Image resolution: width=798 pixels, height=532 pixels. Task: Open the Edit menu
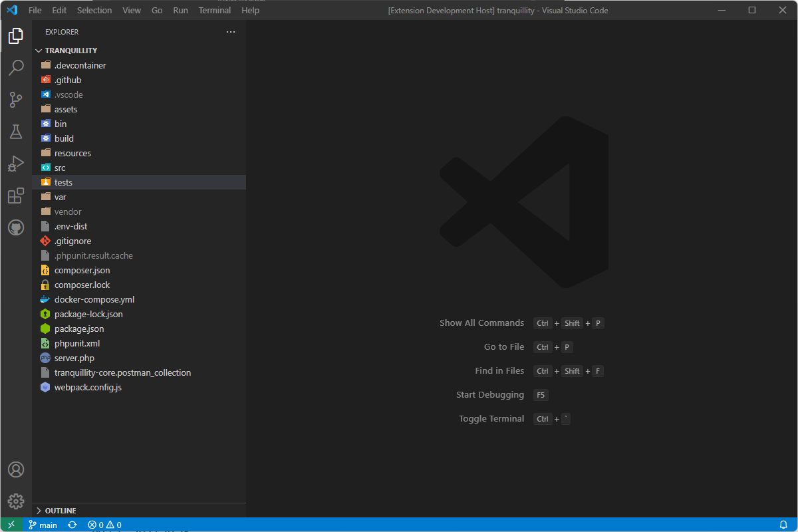59,11
